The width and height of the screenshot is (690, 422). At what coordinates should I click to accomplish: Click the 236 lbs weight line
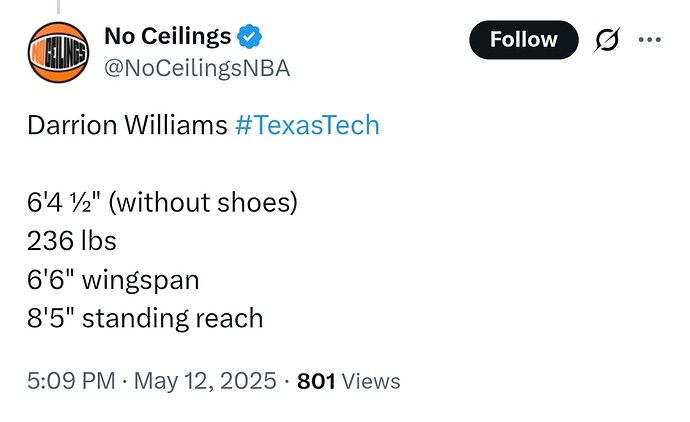(x=72, y=241)
